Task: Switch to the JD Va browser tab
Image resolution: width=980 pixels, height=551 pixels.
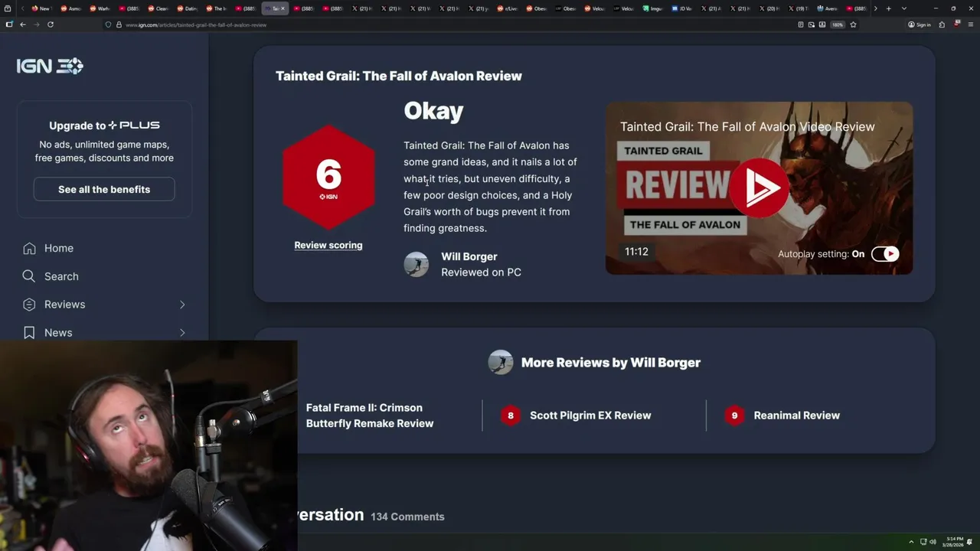Action: coord(682,8)
